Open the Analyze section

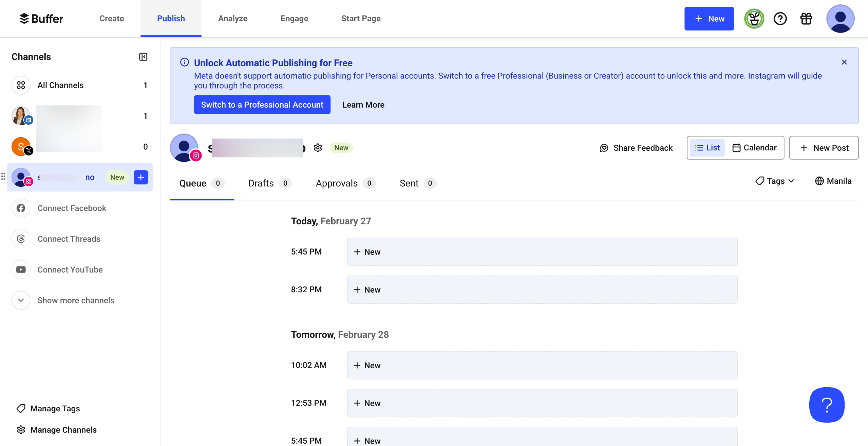(x=233, y=18)
